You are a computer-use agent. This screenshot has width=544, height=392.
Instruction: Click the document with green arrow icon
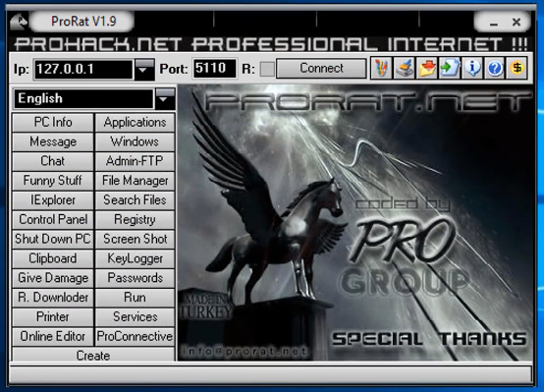point(450,68)
